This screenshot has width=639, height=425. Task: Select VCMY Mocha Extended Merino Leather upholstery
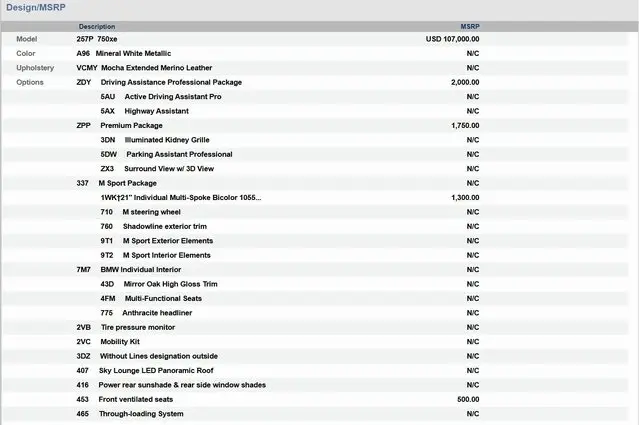(x=144, y=68)
